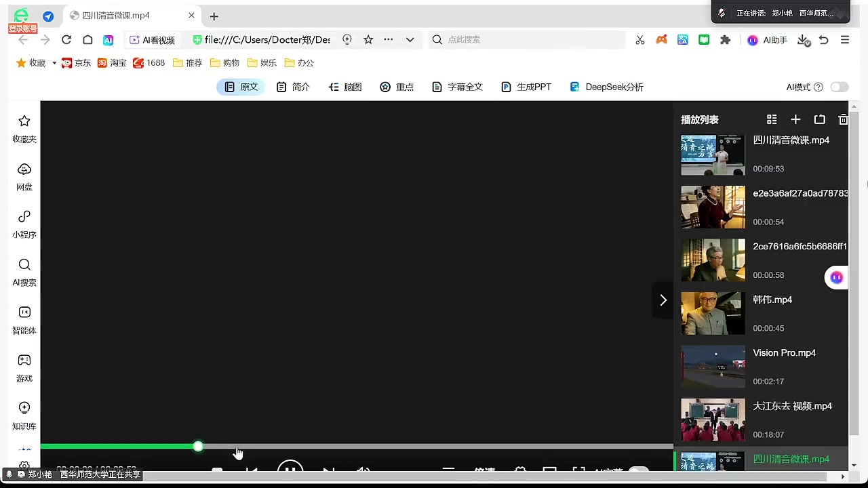The image size is (868, 488).
Task: Open the 京东 bookmark
Action: coord(76,63)
